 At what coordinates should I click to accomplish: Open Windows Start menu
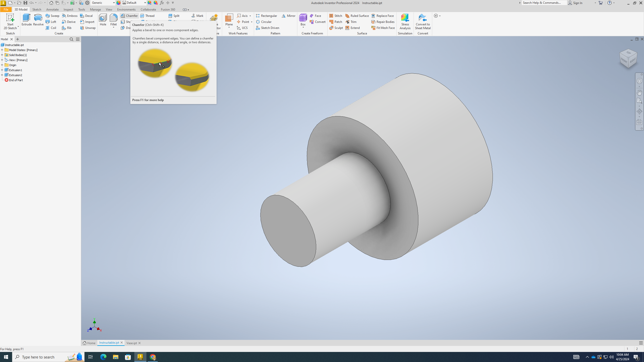6,357
